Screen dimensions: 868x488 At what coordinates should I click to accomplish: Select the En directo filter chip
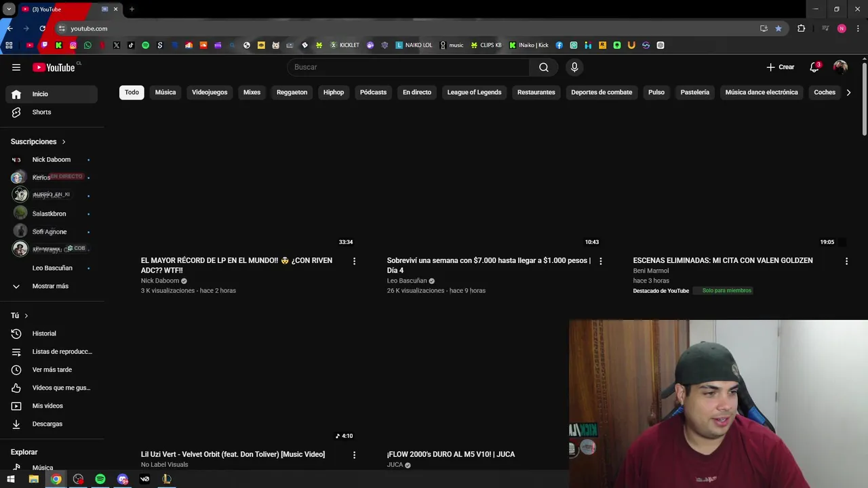coord(417,92)
